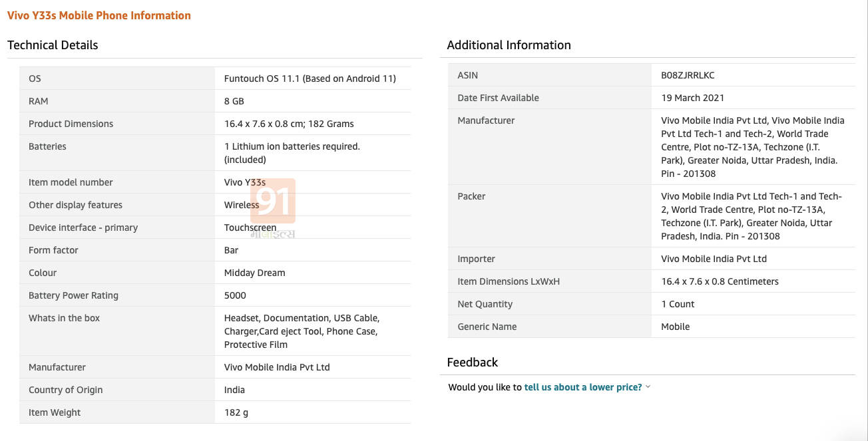
Task: Click the 'tell us about a lower price?' link
Action: pyautogui.click(x=582, y=387)
